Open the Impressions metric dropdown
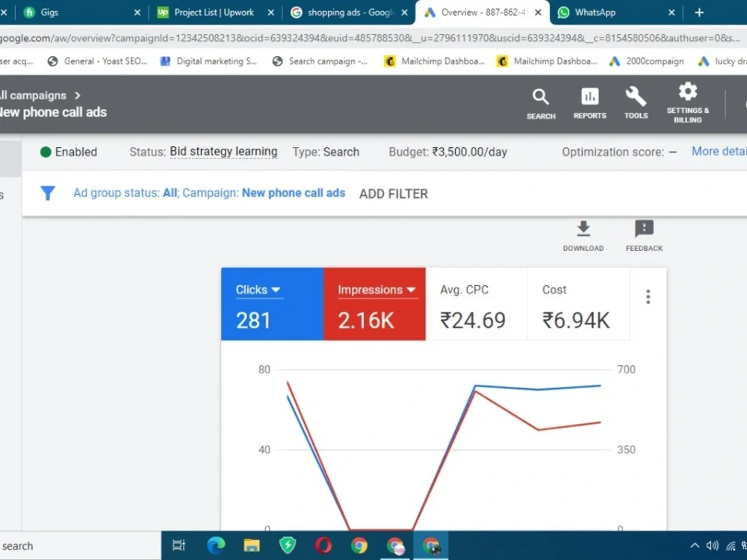The height and width of the screenshot is (560, 747). tap(376, 290)
